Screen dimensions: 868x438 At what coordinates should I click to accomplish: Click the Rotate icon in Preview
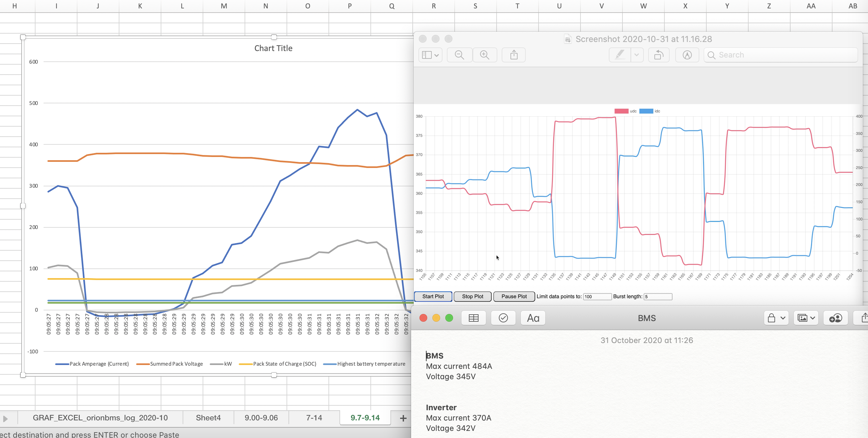659,55
